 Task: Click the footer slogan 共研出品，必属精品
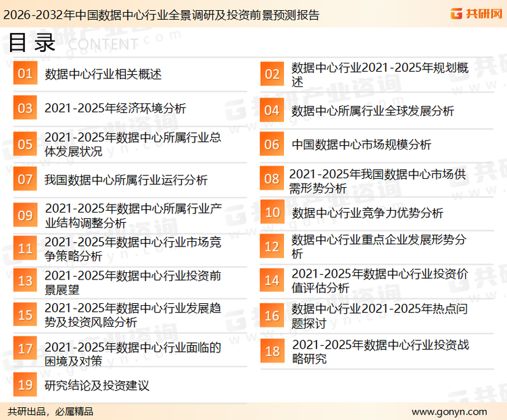(x=51, y=411)
